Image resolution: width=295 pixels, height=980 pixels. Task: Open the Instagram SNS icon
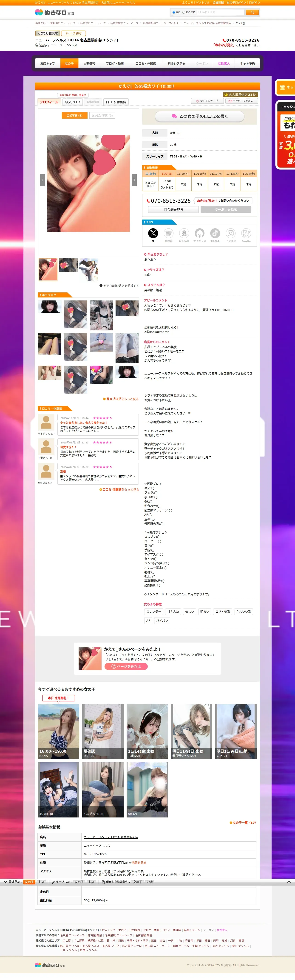(x=231, y=233)
